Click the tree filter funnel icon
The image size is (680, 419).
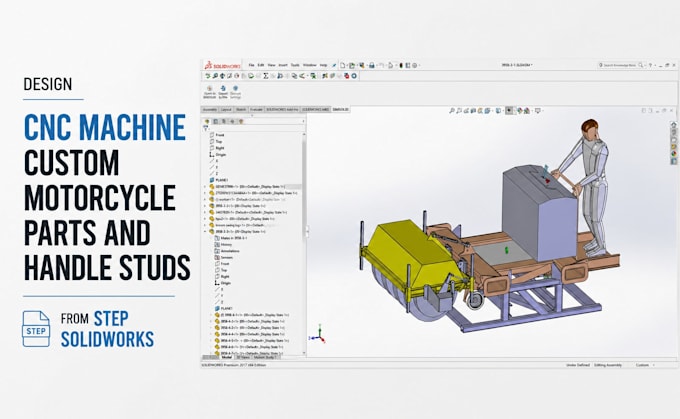click(206, 128)
